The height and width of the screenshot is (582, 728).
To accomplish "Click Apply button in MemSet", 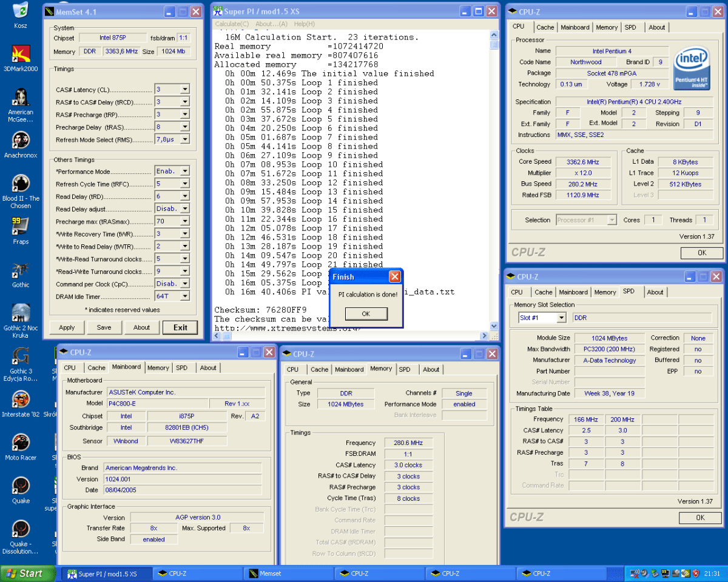I will (x=67, y=327).
